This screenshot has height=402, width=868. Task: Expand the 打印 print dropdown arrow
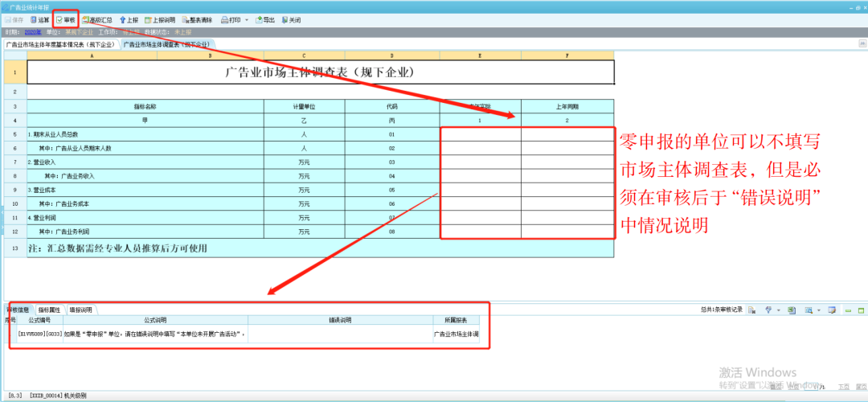coord(247,20)
